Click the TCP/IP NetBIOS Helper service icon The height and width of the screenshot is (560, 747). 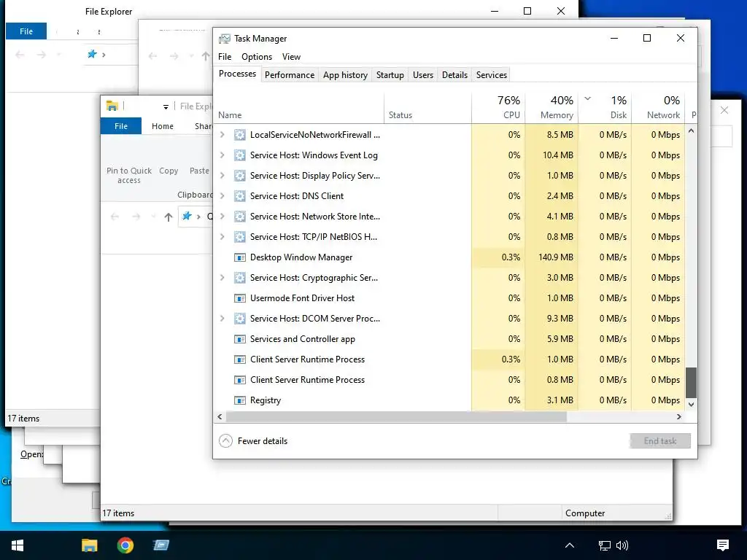(239, 237)
